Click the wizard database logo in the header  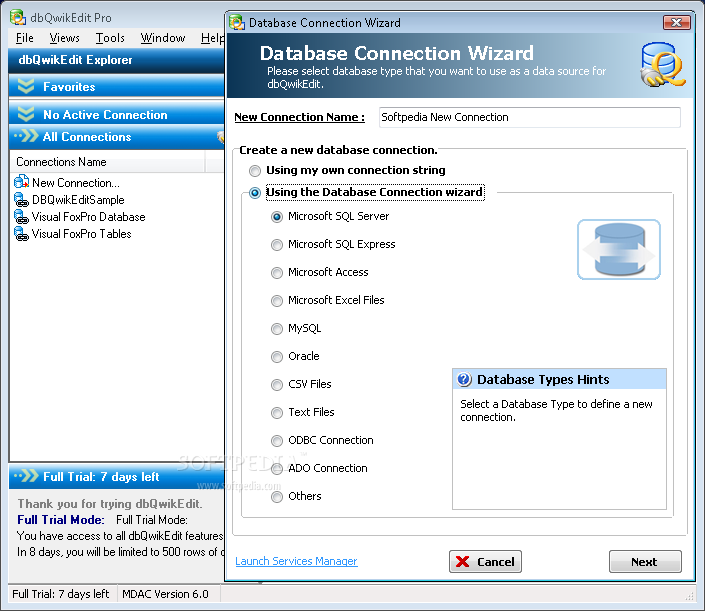(x=663, y=64)
